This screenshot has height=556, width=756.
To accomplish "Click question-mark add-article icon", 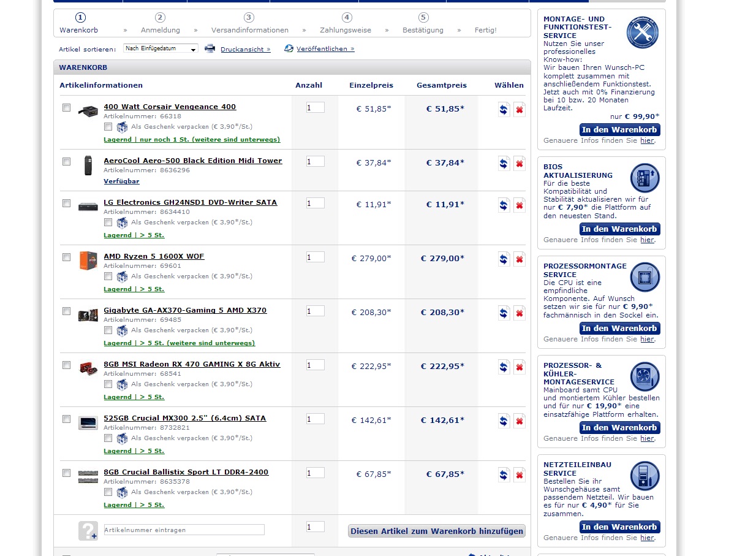I will tap(88, 530).
